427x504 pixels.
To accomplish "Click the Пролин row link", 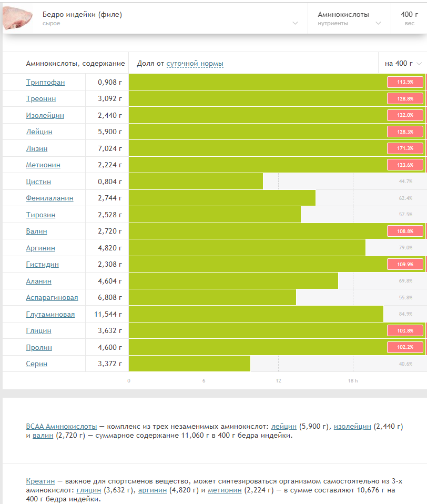I will point(39,347).
